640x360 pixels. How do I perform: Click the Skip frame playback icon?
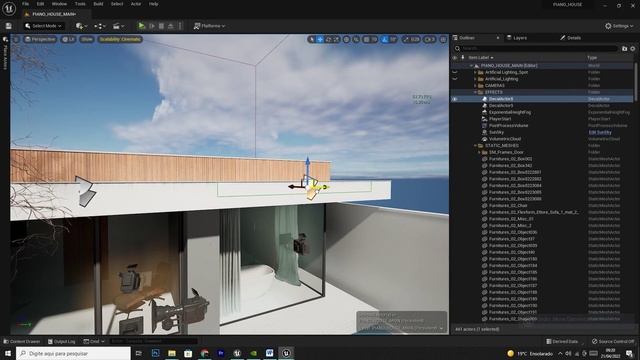tap(152, 26)
